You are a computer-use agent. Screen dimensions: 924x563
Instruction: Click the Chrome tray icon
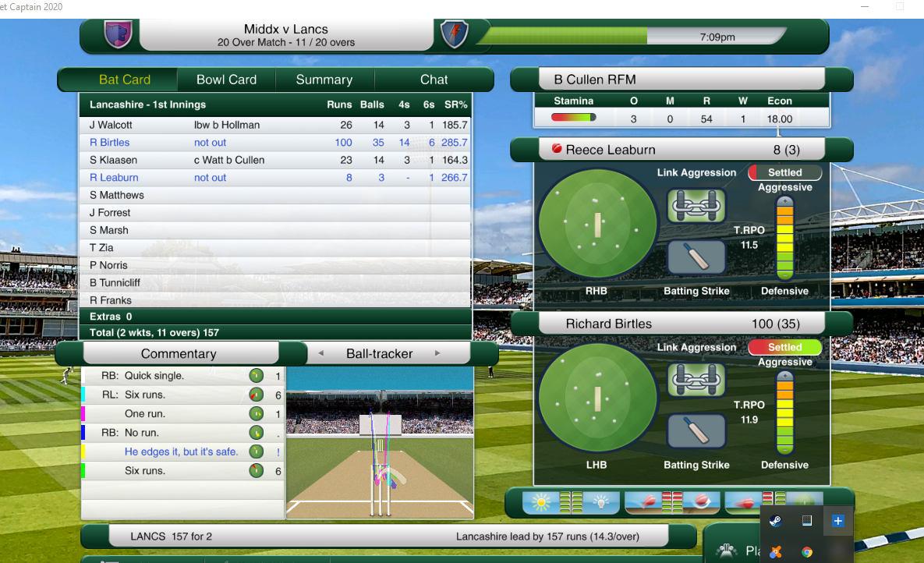(807, 552)
